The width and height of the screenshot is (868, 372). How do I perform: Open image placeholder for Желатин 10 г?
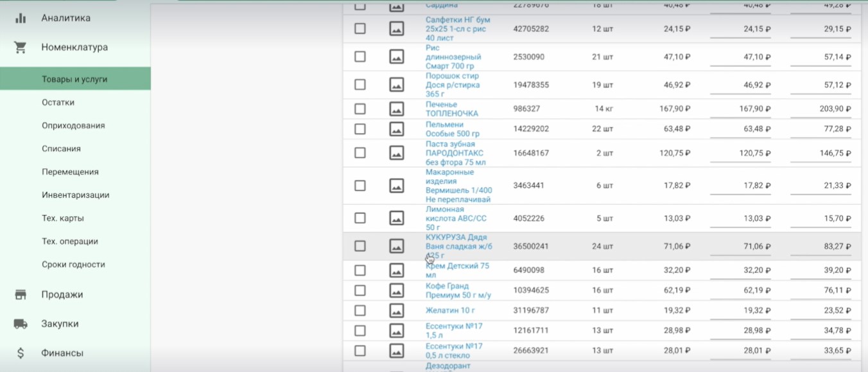pos(397,310)
